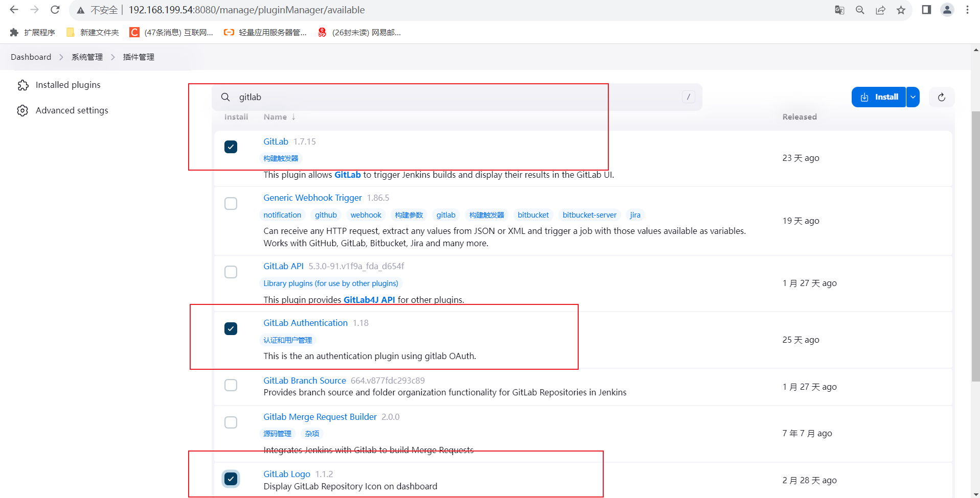Click the share icon in the browser toolbar
Image resolution: width=980 pixels, height=498 pixels.
coord(880,10)
